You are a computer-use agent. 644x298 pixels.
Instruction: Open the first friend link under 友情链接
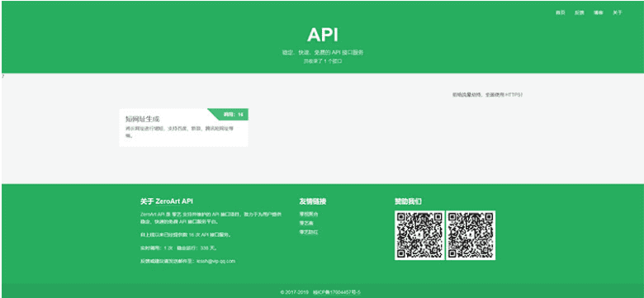tap(309, 214)
